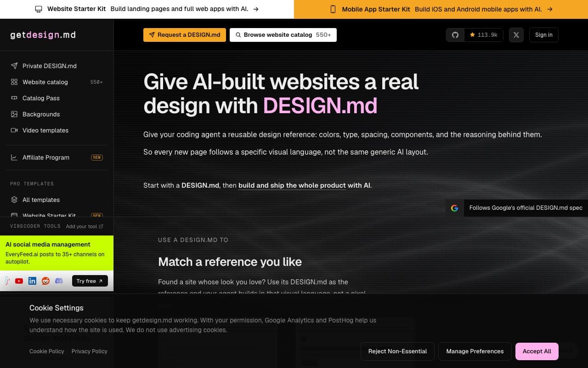This screenshot has height=368, width=588.
Task: Open Private DESIGN.md in sidebar
Action: [57, 66]
